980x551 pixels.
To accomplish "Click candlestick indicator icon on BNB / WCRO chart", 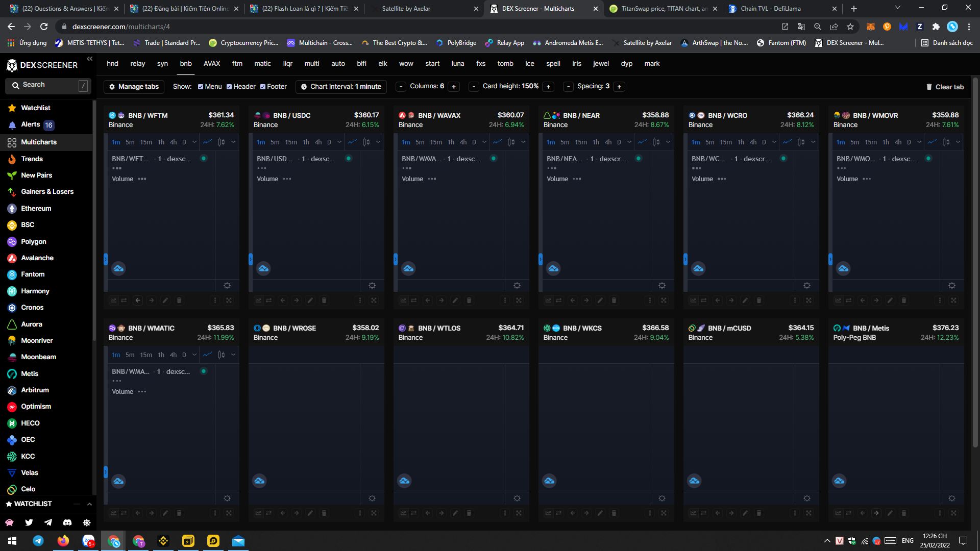I will point(801,142).
